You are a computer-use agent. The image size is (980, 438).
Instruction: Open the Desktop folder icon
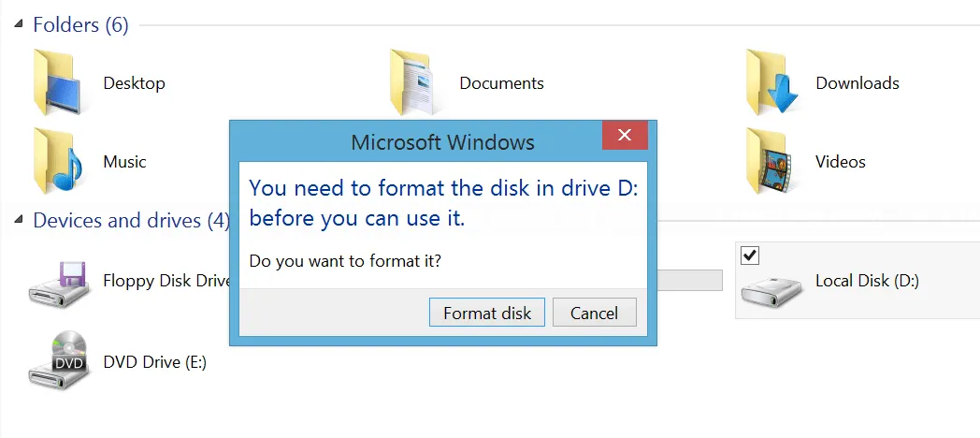pyautogui.click(x=62, y=82)
